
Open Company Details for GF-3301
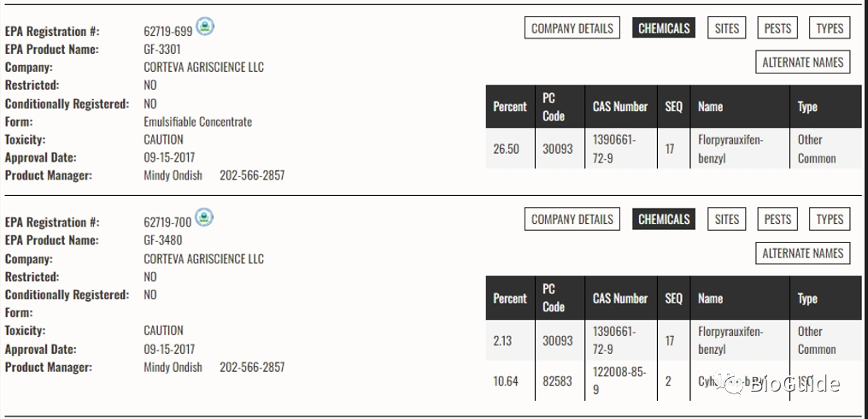[x=572, y=28]
